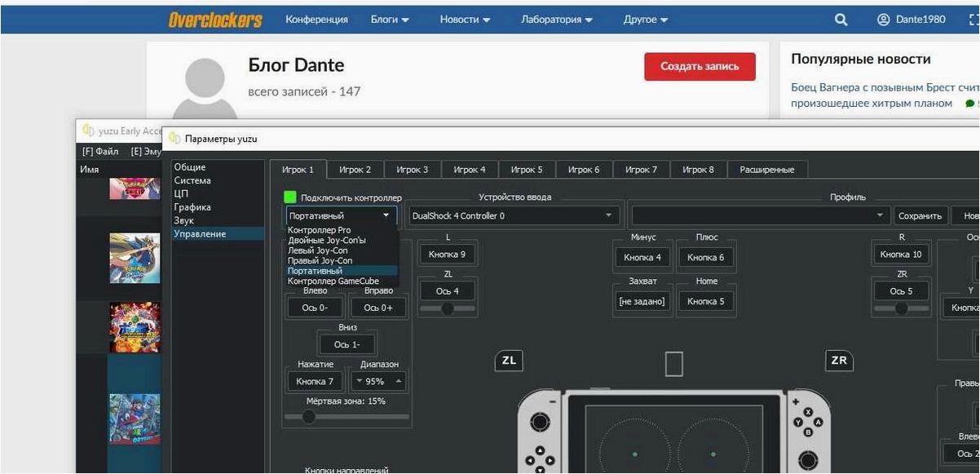Image resolution: width=980 pixels, height=474 pixels.
Task: Click the ZL trigger icon on controller preview
Action: point(509,361)
